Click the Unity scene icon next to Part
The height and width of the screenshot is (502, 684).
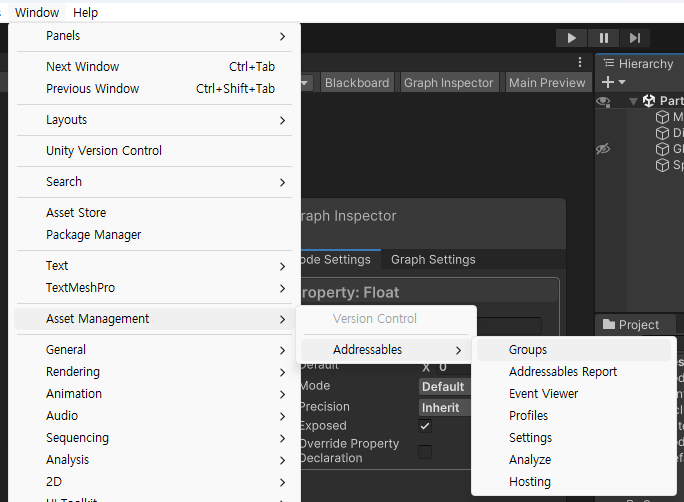click(x=649, y=101)
